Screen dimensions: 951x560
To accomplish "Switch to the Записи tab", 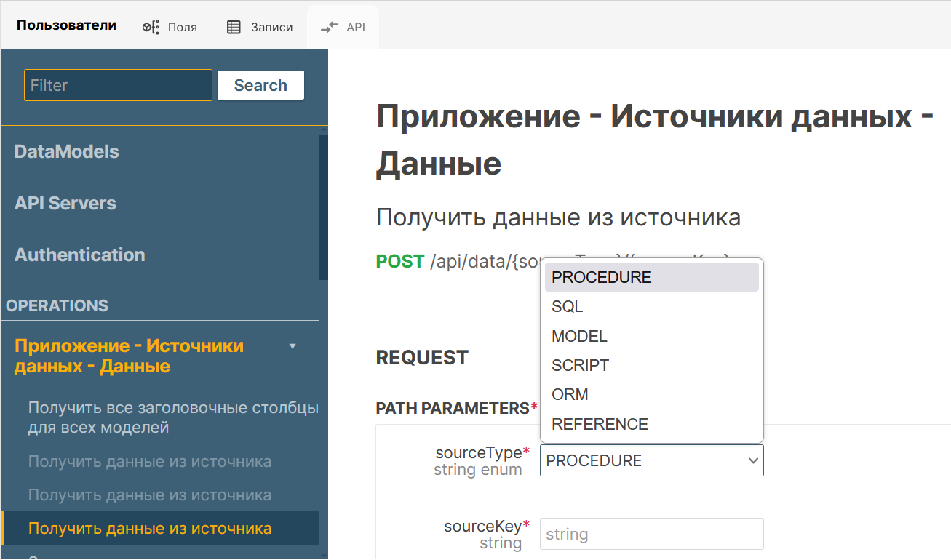I will (271, 27).
